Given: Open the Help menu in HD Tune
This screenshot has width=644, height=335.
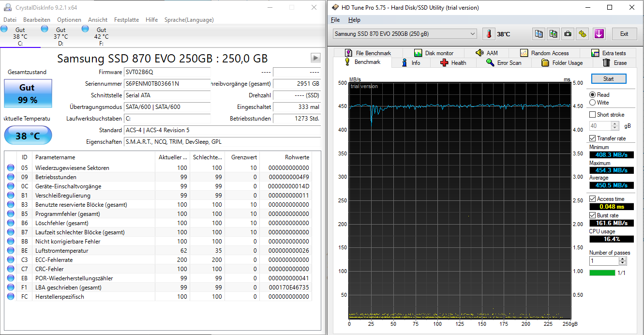Looking at the screenshot, I should coord(354,20).
